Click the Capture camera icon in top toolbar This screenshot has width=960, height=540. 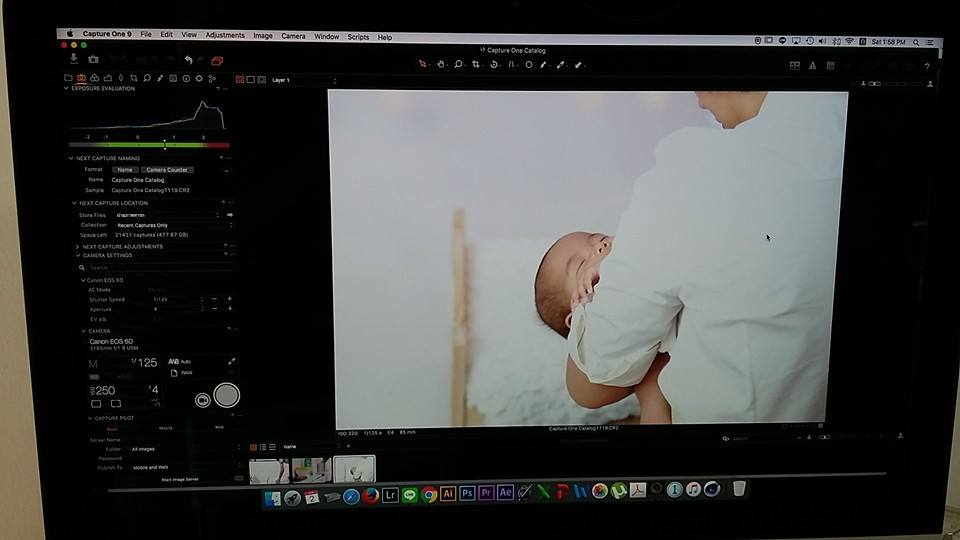93,59
